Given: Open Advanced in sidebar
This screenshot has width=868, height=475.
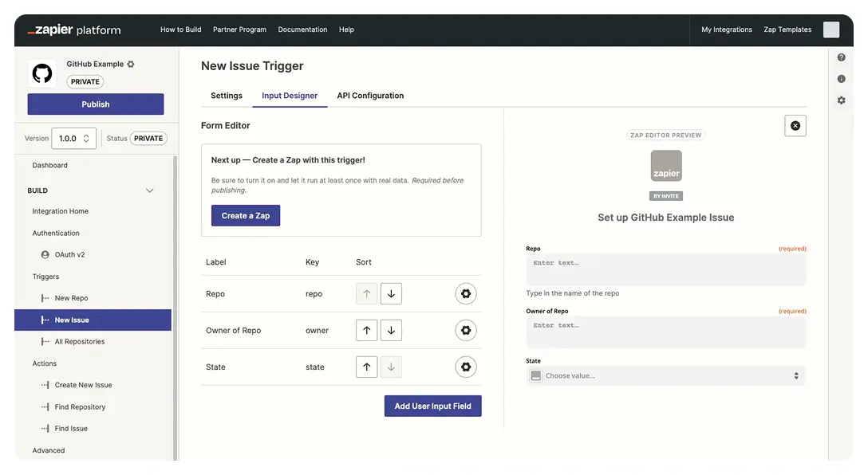Looking at the screenshot, I should click(x=49, y=450).
